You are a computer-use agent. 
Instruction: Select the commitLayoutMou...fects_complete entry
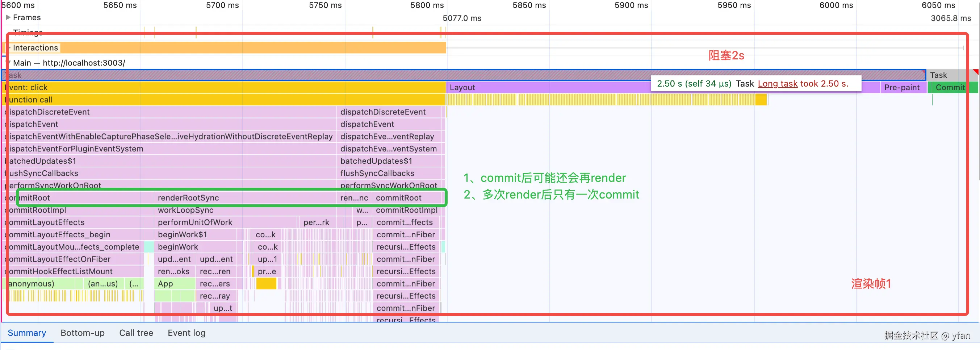point(73,247)
